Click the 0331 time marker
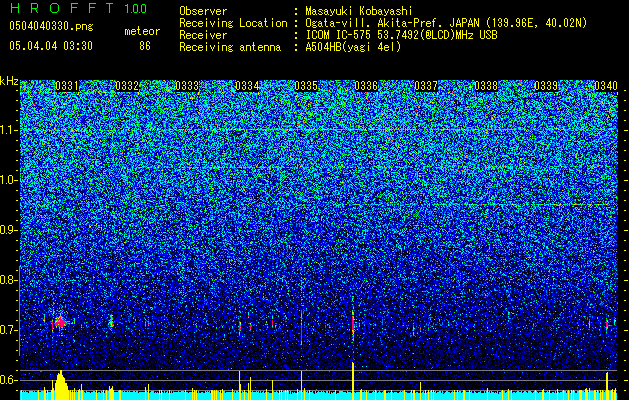 click(67, 86)
